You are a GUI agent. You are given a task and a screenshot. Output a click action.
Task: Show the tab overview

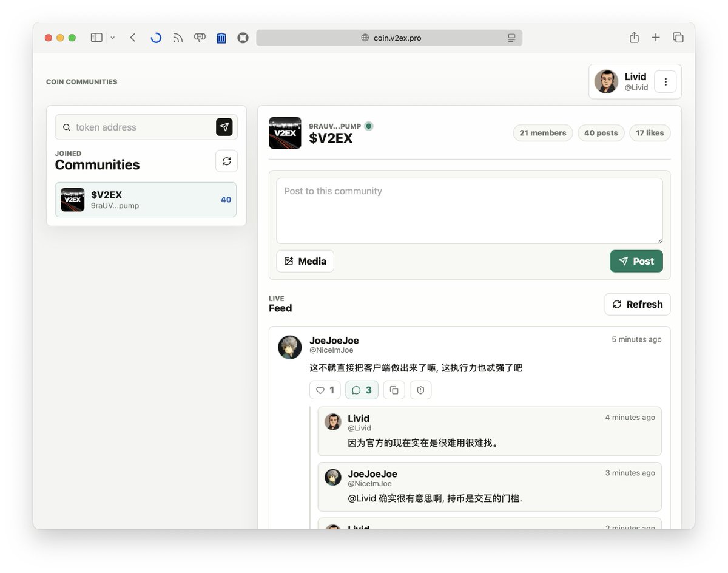[678, 38]
